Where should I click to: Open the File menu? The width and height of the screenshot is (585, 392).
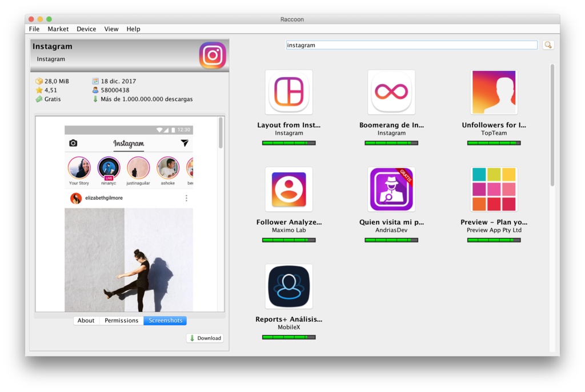click(x=34, y=29)
